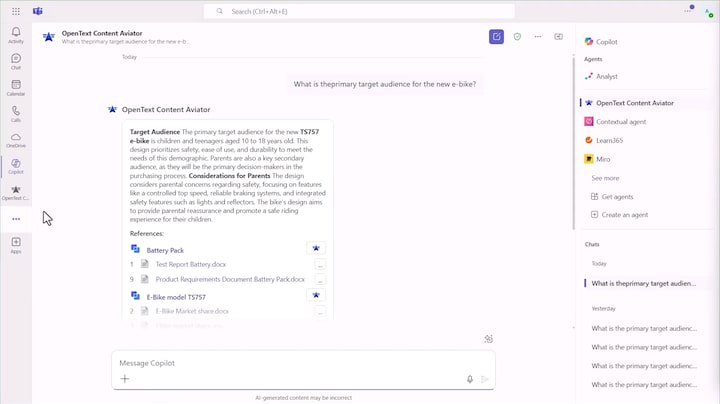Open Calendar in the left sidebar
This screenshot has height=404, width=720.
(x=16, y=87)
